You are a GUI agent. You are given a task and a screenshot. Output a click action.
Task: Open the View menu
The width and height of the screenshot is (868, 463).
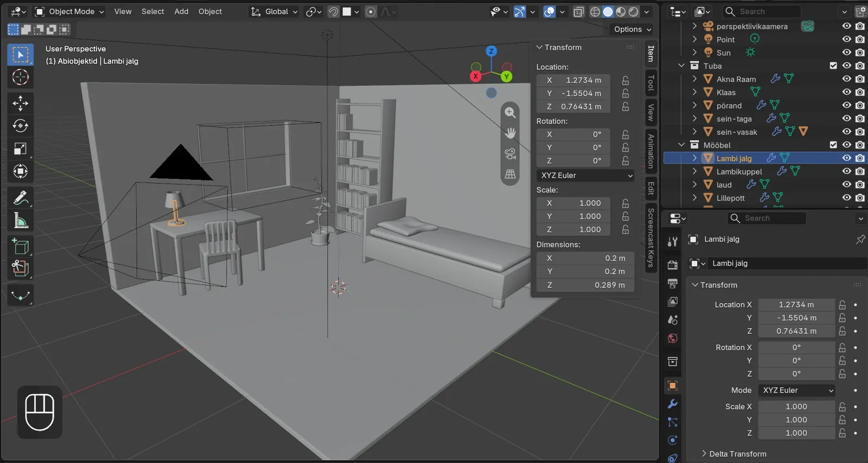tap(123, 11)
